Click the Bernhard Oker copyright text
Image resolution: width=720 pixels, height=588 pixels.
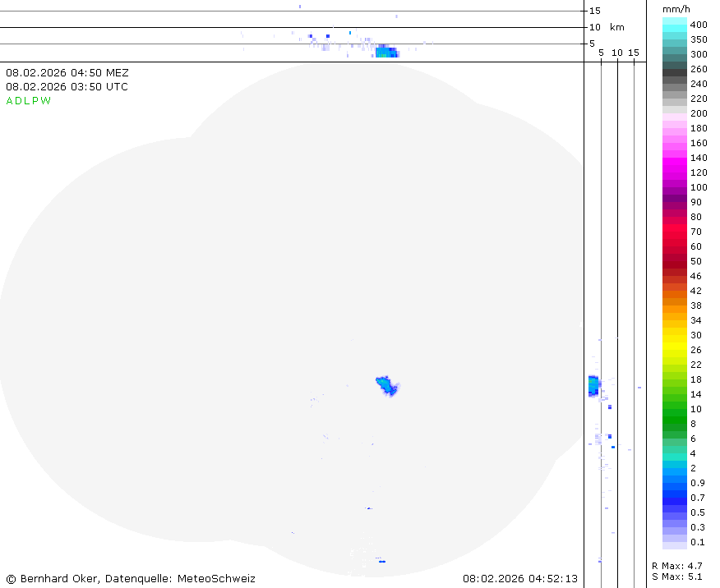pyautogui.click(x=131, y=579)
